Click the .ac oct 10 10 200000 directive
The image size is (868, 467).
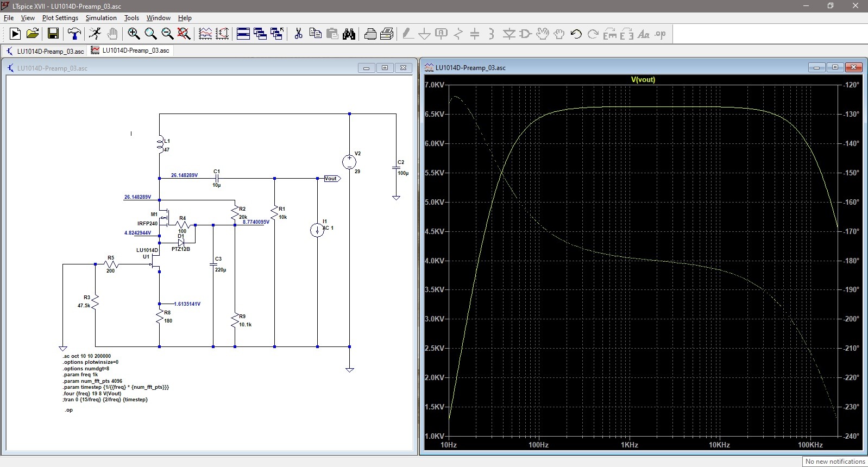click(87, 356)
